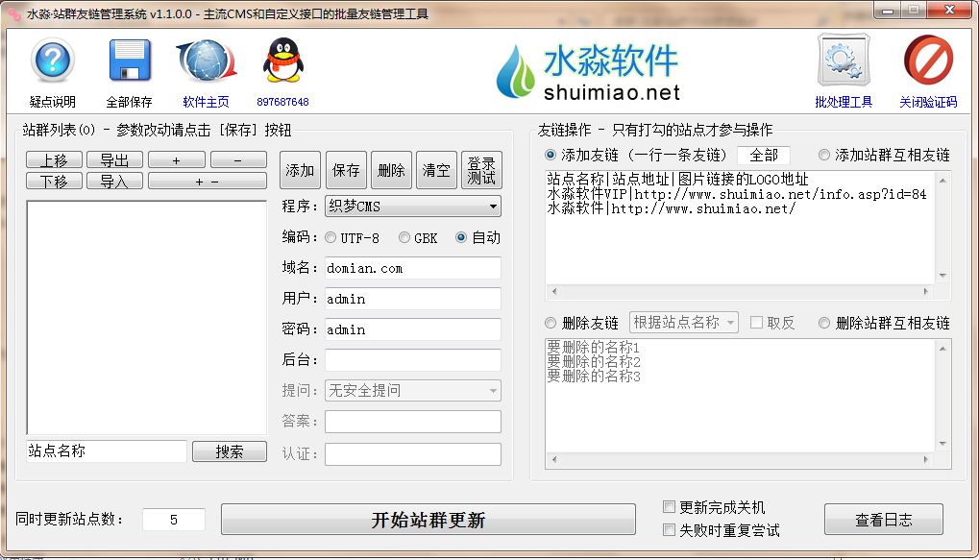Click the empty 站群列表 list box
Screen dimensions: 979x560
click(146, 318)
